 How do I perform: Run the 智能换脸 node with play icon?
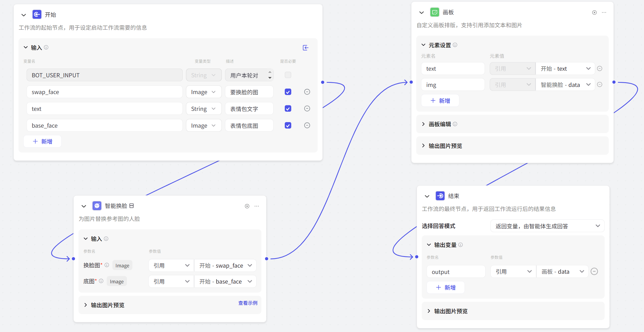click(x=247, y=206)
